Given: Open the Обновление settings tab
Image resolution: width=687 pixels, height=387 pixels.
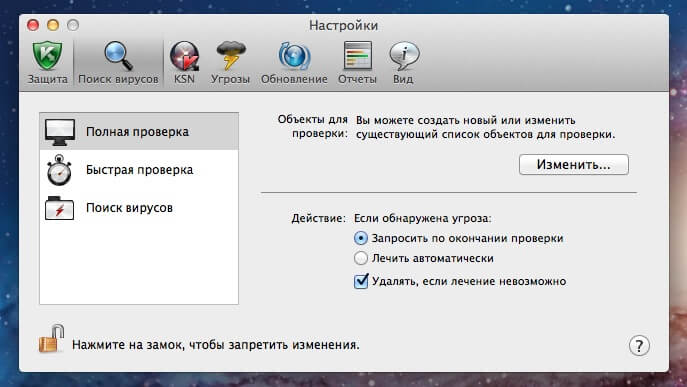Looking at the screenshot, I should (x=294, y=62).
